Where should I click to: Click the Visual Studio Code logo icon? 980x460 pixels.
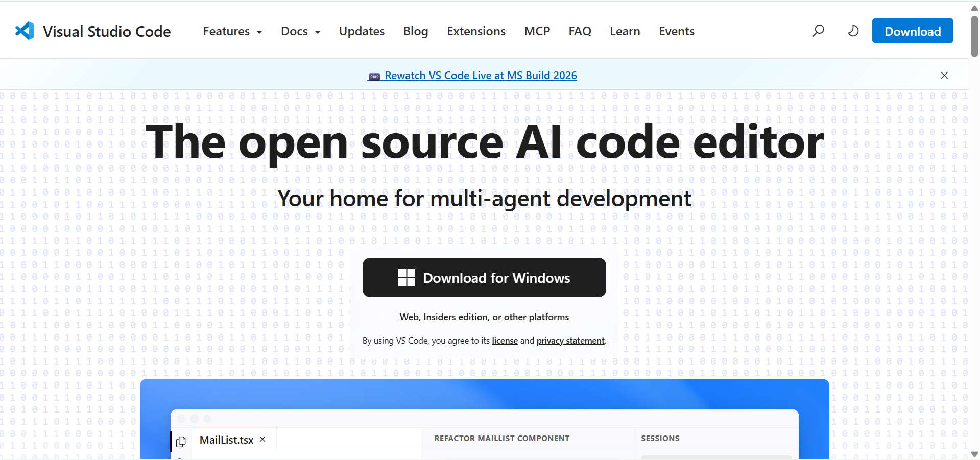(25, 31)
